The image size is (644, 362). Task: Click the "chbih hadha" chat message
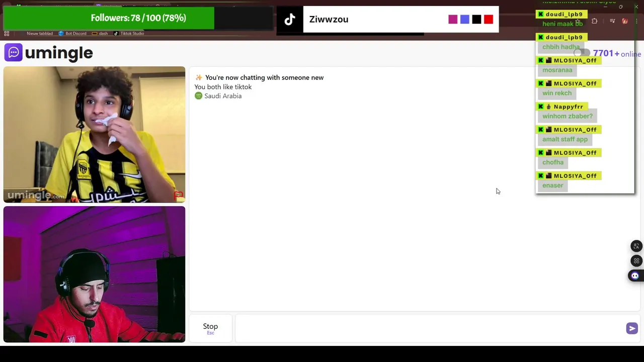pos(560,47)
